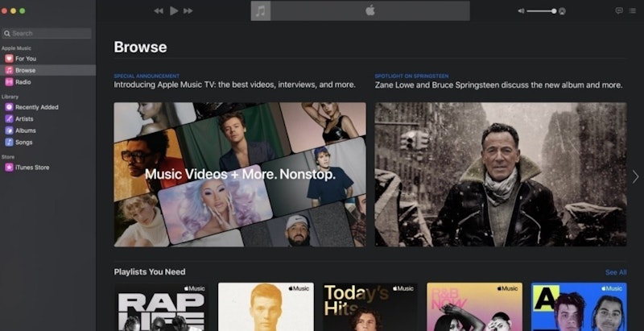Open the Today's Hits playlist
The width and height of the screenshot is (644, 331).
[370, 307]
